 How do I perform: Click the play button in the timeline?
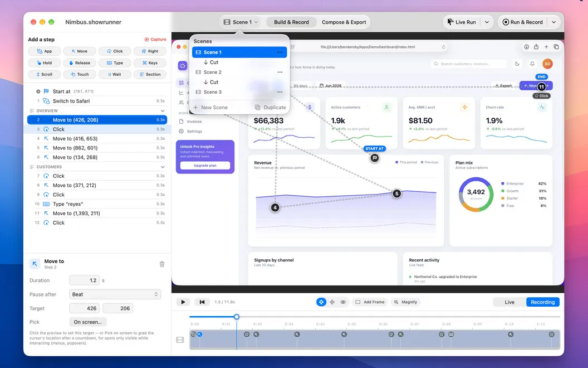[x=183, y=302]
